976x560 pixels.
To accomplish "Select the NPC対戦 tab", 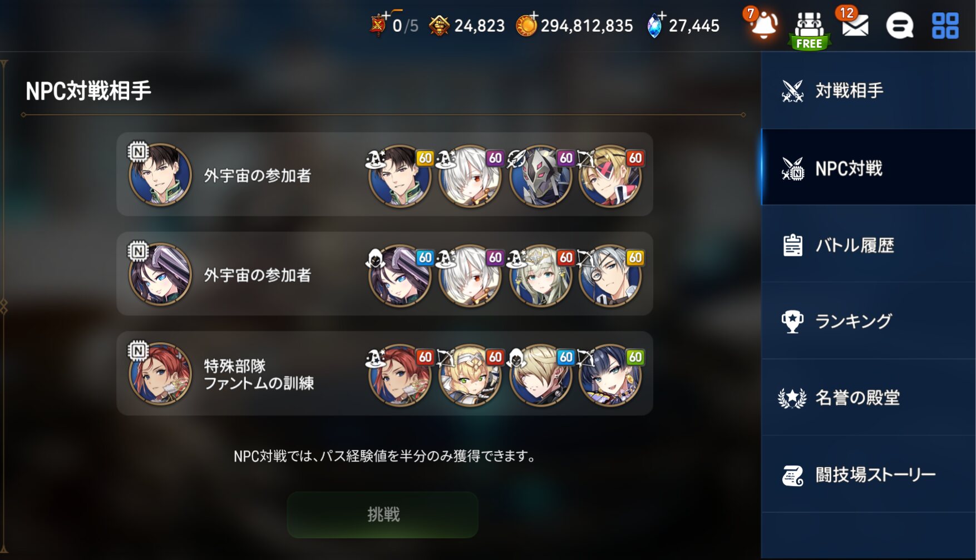I will 868,167.
